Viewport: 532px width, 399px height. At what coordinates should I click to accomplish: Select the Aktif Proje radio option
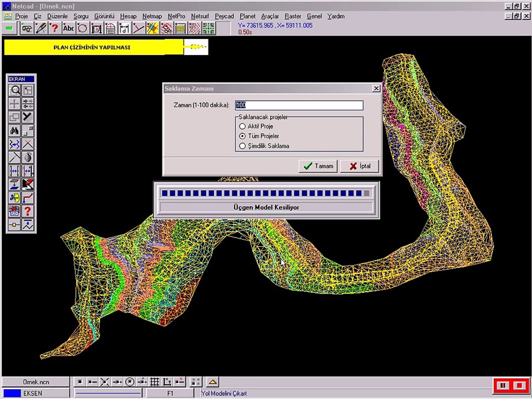point(242,126)
